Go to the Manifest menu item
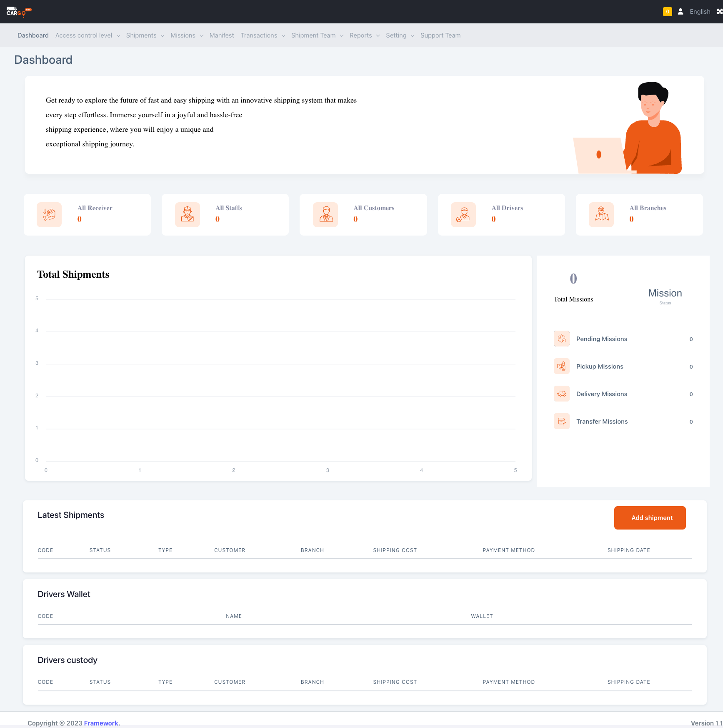Image resolution: width=723 pixels, height=728 pixels. (x=222, y=35)
